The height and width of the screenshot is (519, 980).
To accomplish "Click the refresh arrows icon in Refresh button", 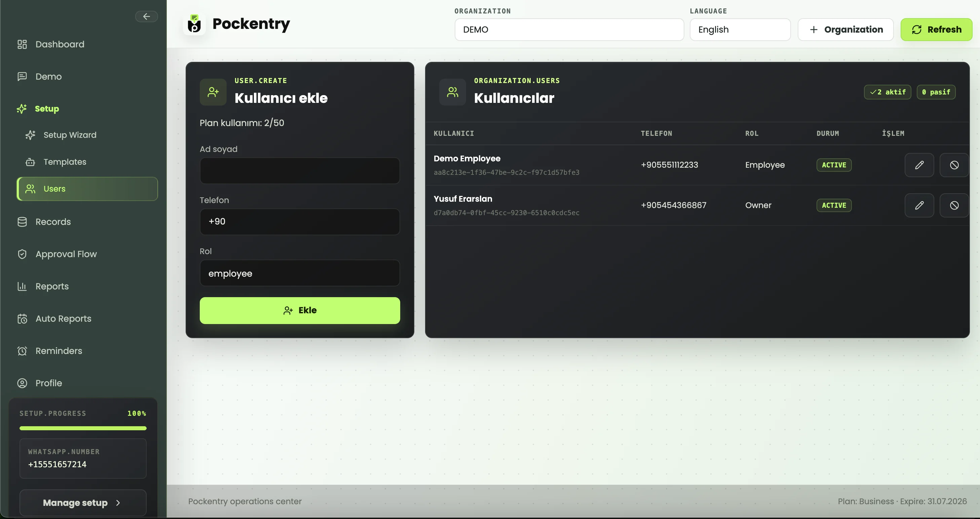I will click(x=917, y=30).
